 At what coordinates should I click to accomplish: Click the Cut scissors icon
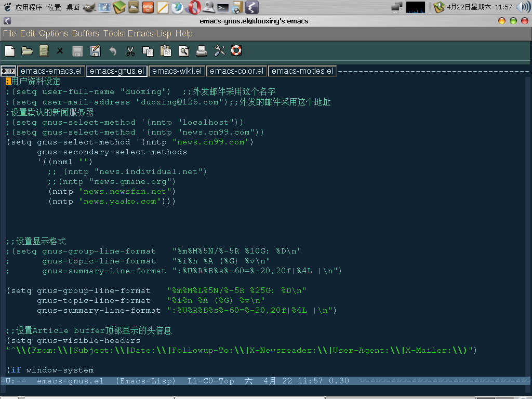pyautogui.click(x=130, y=51)
